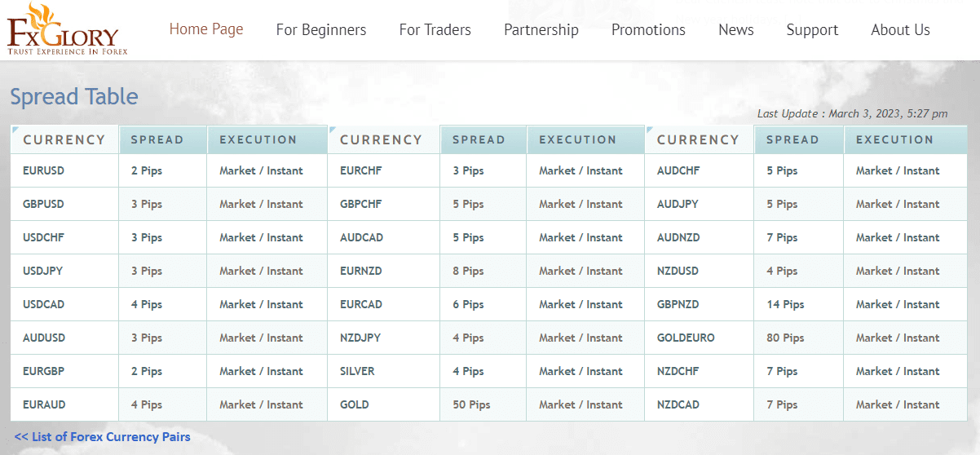
Task: Open the Partnership menu item
Action: tap(541, 30)
